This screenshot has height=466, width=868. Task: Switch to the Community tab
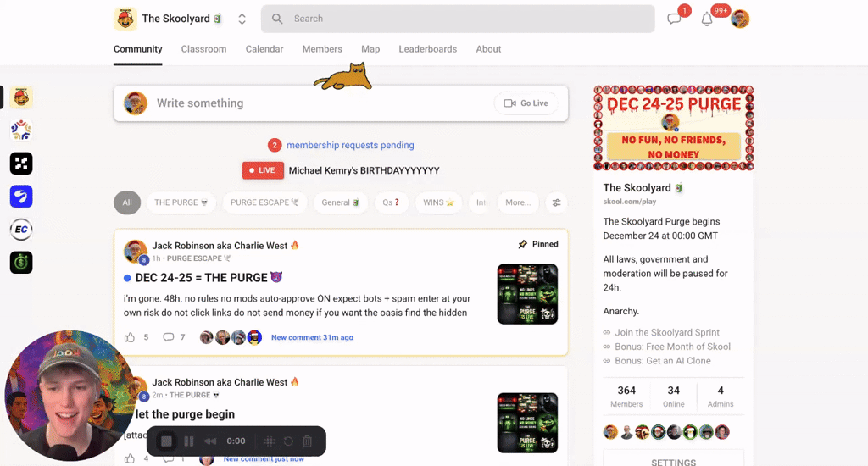(138, 48)
